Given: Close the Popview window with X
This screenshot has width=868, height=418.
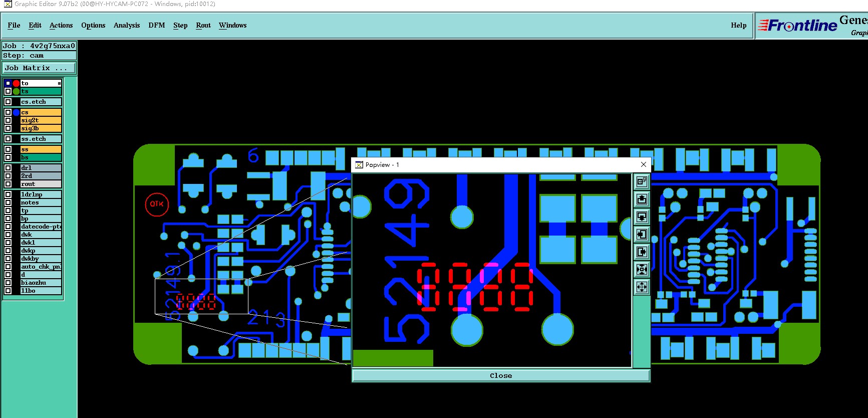Looking at the screenshot, I should click(x=644, y=164).
